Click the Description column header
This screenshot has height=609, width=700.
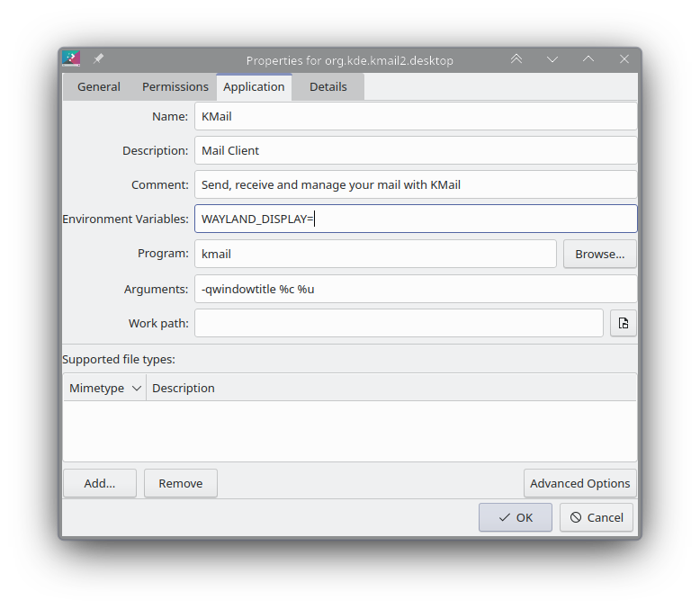coord(391,388)
